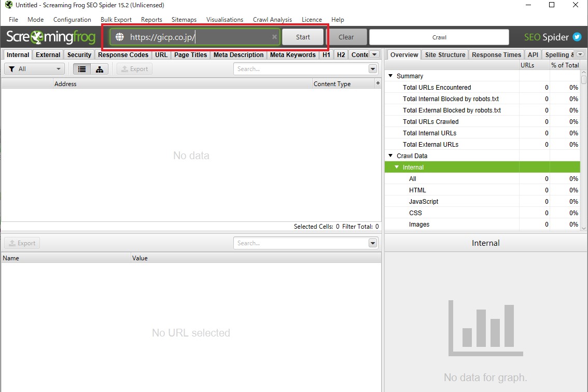588x392 pixels.
Task: Click the URL input field
Action: [195, 37]
